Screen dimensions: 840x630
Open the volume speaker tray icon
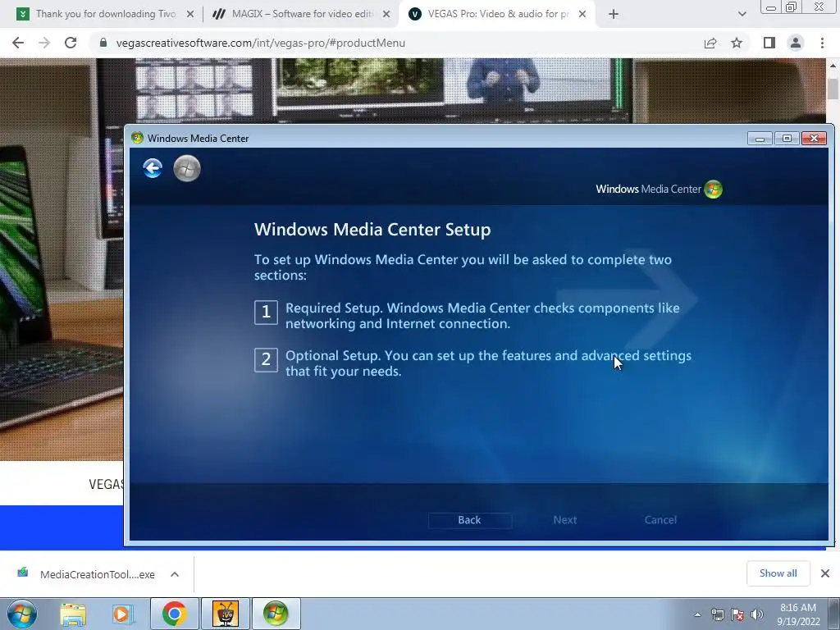757,614
